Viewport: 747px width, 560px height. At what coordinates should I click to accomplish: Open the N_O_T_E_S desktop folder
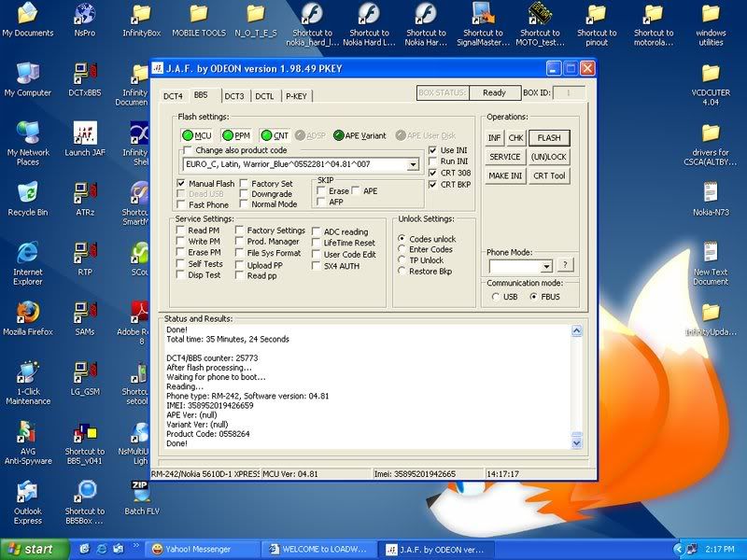256,20
